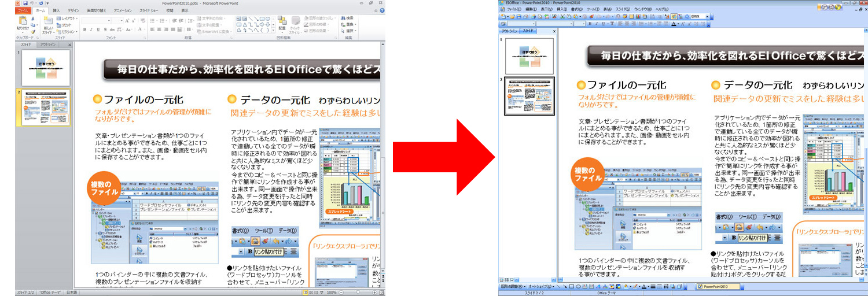
Task: Toggle Underline in Microsoft PowerPoint font group
Action: (98, 29)
